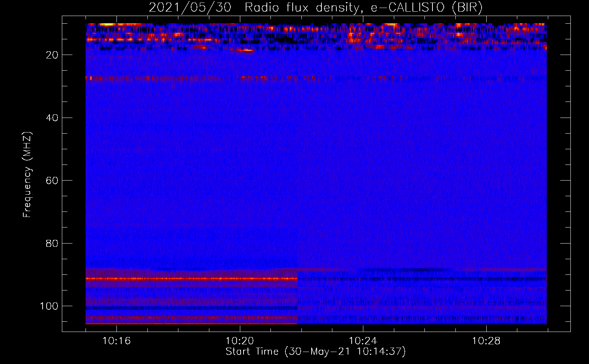This screenshot has width=589, height=364.
Task: Click the 'Frequency (MHZ)' y-axis label
Action: 27,174
